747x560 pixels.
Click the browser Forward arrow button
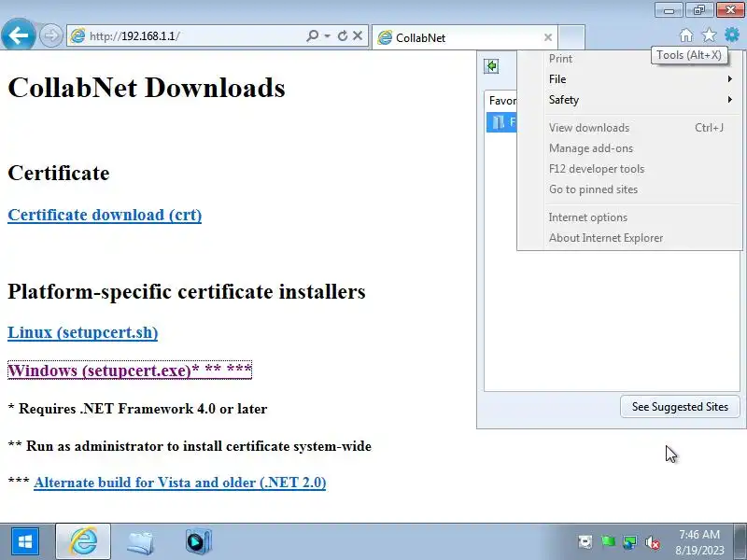tap(50, 35)
